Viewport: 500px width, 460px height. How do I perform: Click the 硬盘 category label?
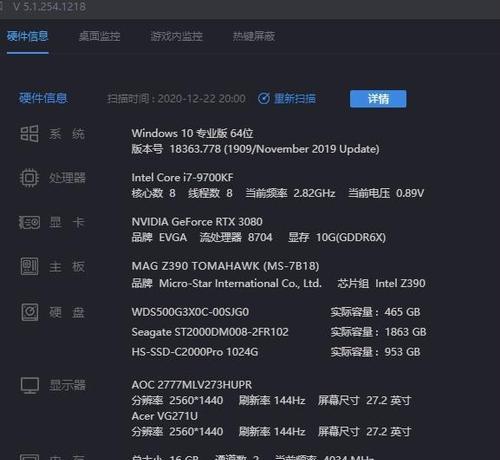pyautogui.click(x=67, y=313)
